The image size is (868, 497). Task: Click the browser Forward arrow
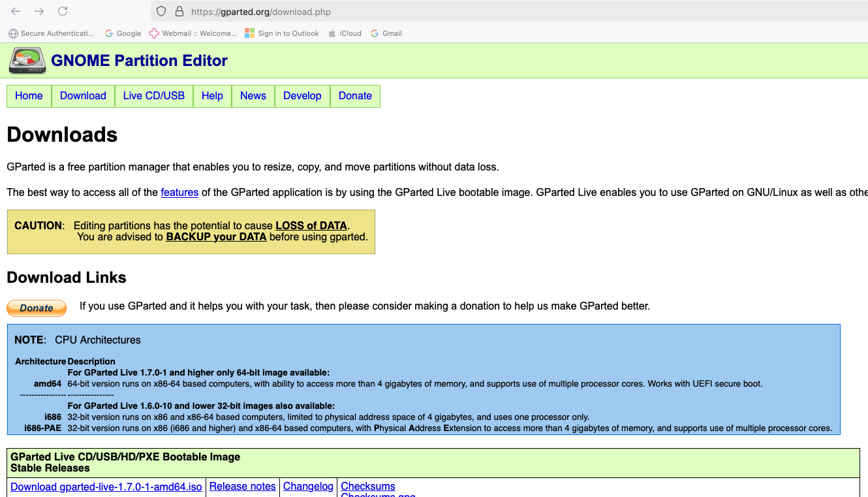coord(39,11)
